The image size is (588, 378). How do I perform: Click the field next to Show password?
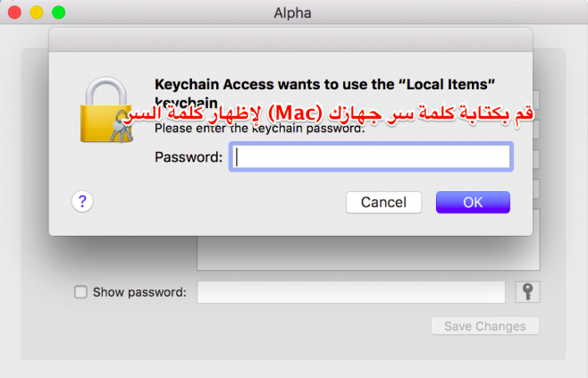(x=351, y=292)
